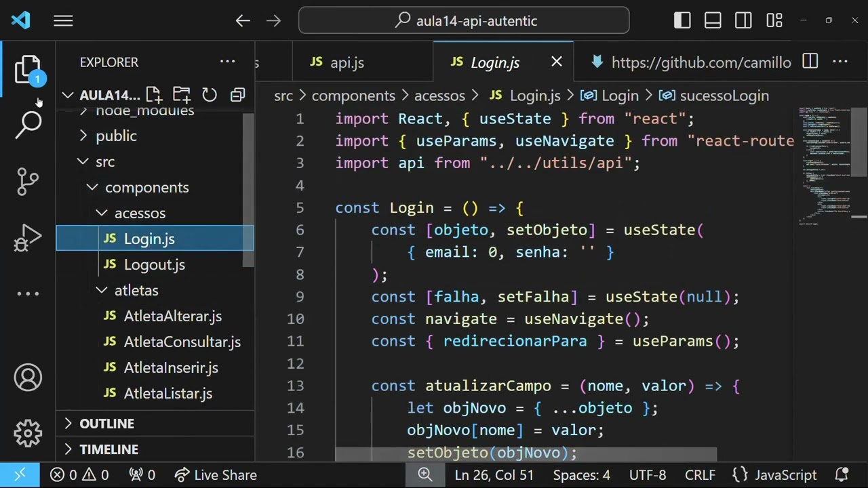Click the editor horizontal scrollbar
Viewport: 868px width, 488px height.
[x=526, y=453]
